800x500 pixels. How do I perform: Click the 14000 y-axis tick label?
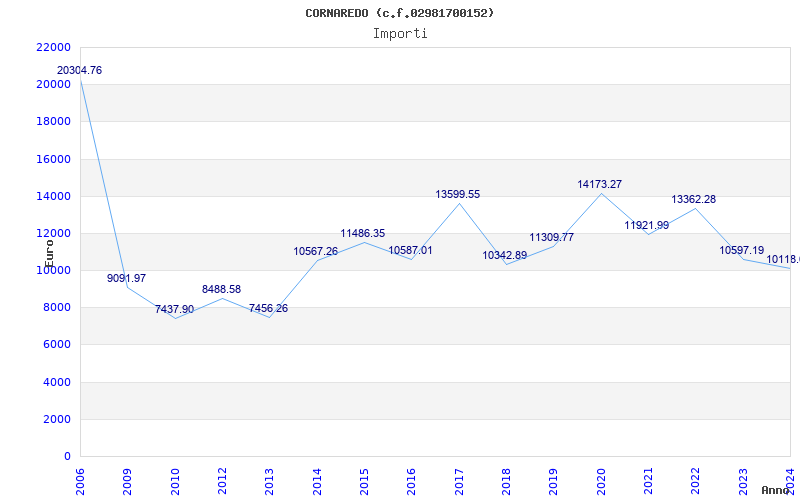pos(53,196)
